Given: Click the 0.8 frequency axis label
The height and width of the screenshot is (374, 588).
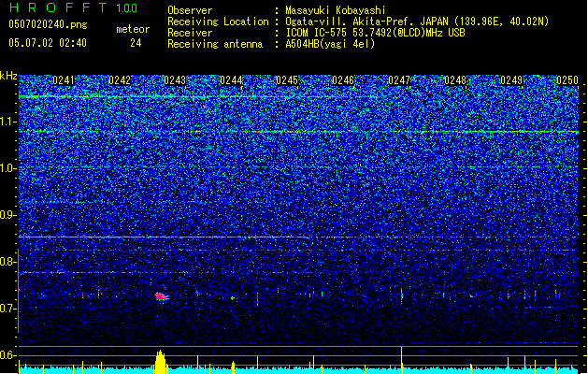Looking at the screenshot, I should point(7,262).
